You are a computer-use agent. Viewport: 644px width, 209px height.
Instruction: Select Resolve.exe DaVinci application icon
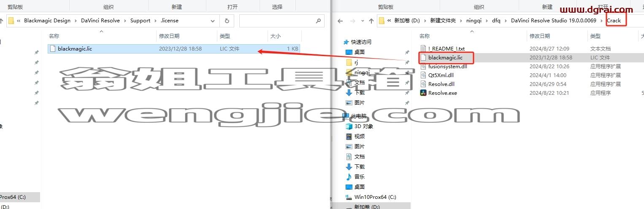point(423,93)
